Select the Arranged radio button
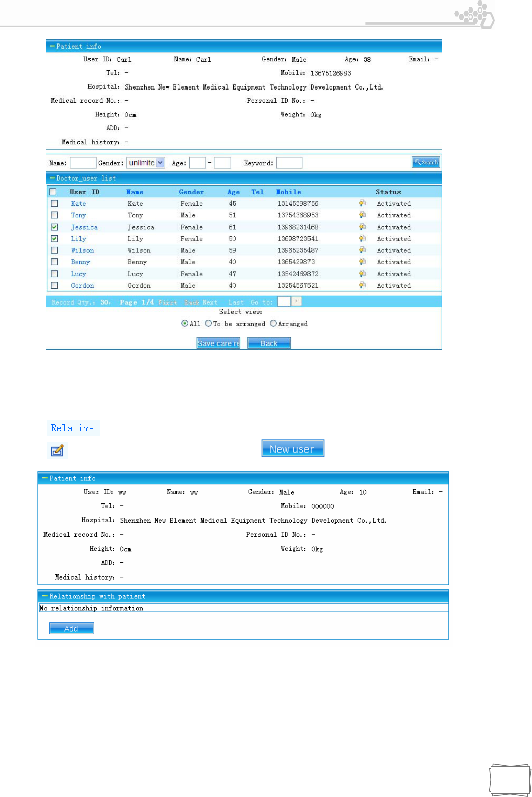Image resolution: width=532 pixels, height=797 pixels. pos(273,323)
